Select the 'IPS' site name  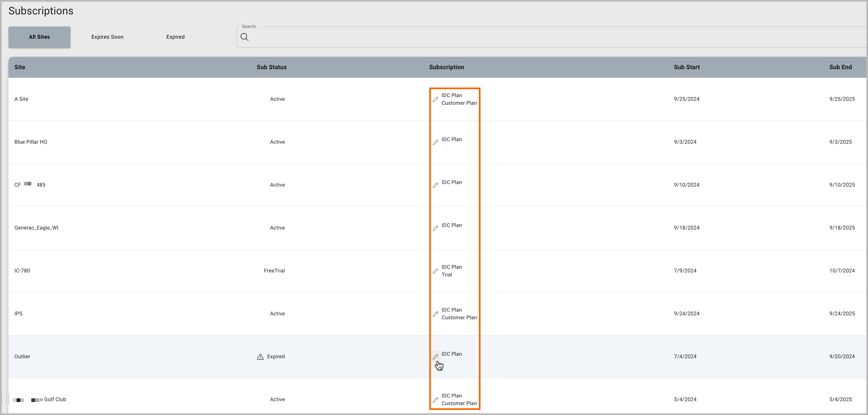click(19, 313)
